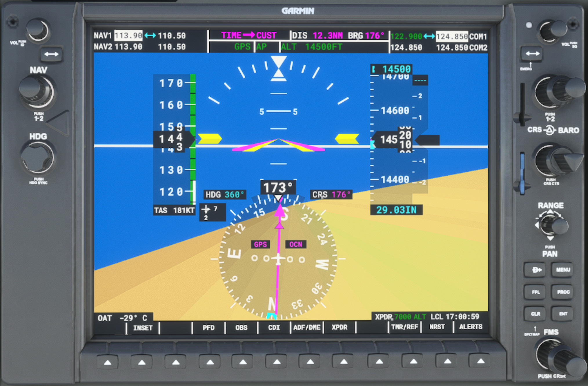This screenshot has width=588, height=386.
Task: Click the COM frequency swap arrow button
Action: (x=532, y=54)
